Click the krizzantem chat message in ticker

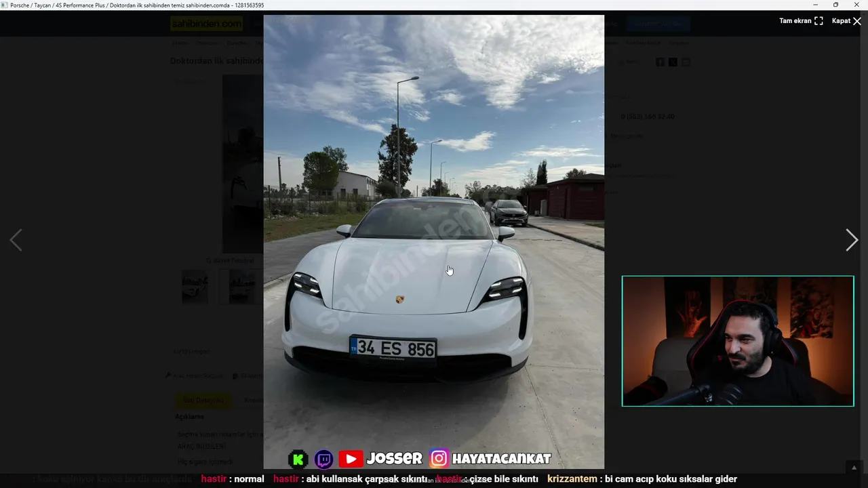pos(642,479)
